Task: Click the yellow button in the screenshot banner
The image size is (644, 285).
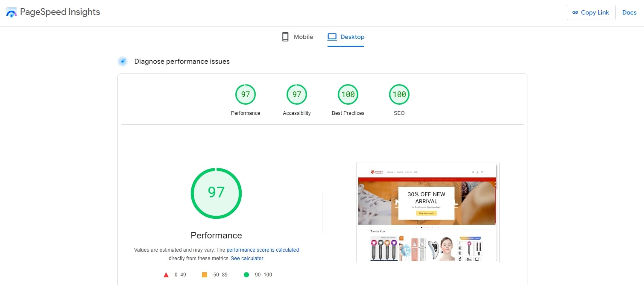Action: click(x=426, y=213)
